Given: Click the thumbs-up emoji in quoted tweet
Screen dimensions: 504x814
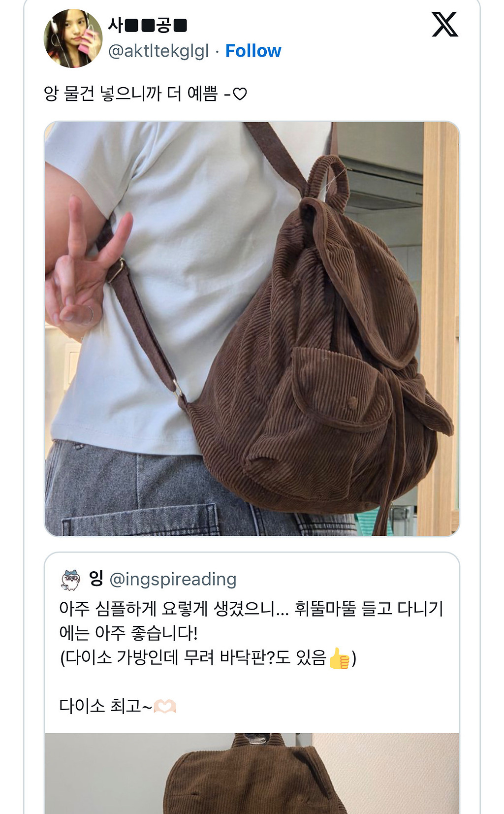Looking at the screenshot, I should pyautogui.click(x=339, y=658).
